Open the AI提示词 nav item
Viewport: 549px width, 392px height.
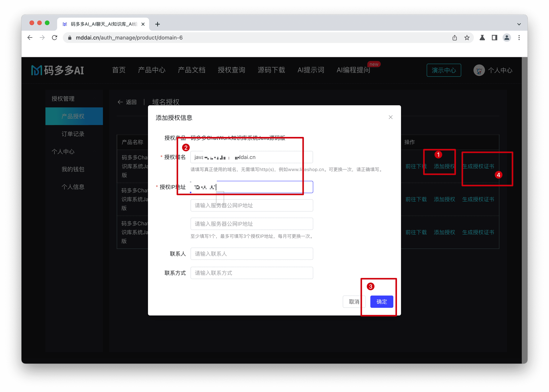tap(311, 70)
